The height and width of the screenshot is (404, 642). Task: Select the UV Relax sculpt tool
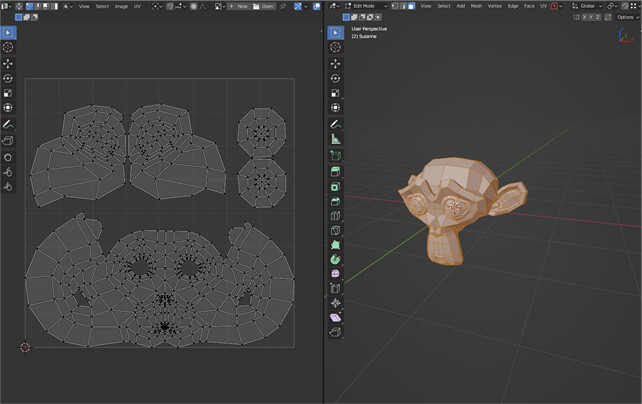(x=8, y=172)
